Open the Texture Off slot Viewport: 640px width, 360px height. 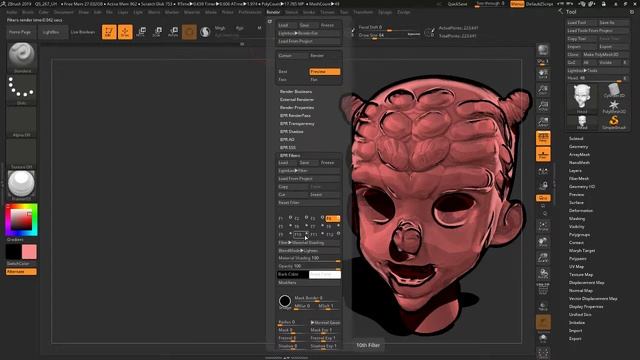tap(22, 154)
